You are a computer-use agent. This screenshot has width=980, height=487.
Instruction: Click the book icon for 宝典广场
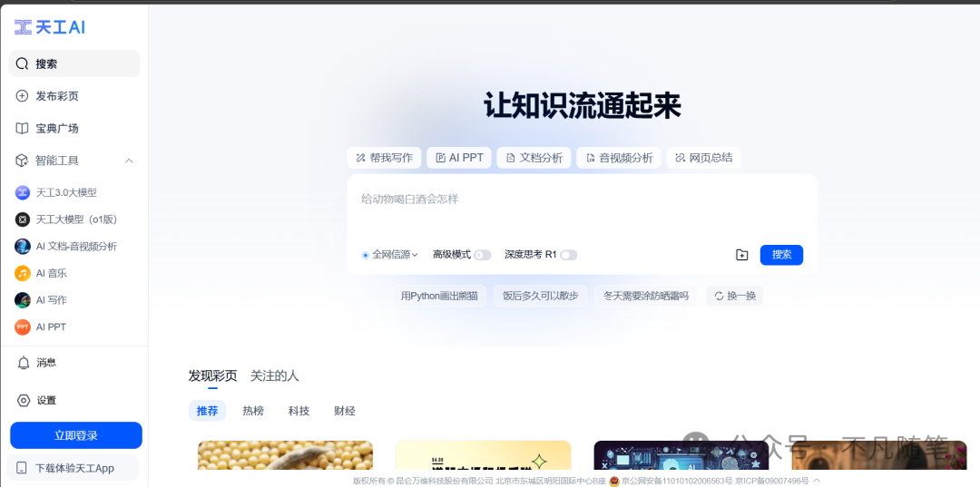(22, 129)
